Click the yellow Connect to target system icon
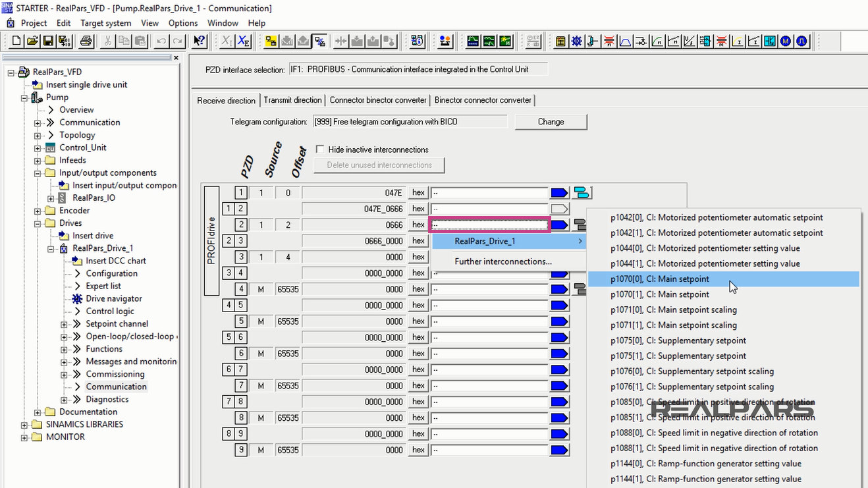 (270, 41)
